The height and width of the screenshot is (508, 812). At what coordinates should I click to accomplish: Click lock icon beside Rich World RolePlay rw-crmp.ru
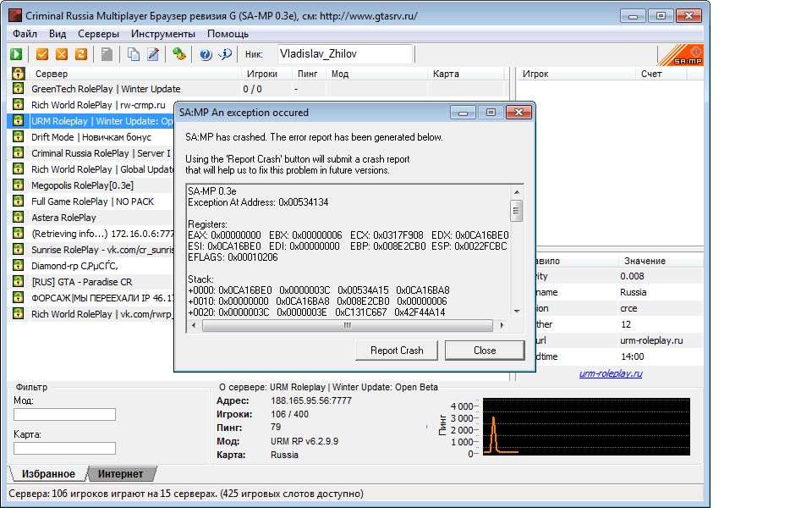click(18, 105)
